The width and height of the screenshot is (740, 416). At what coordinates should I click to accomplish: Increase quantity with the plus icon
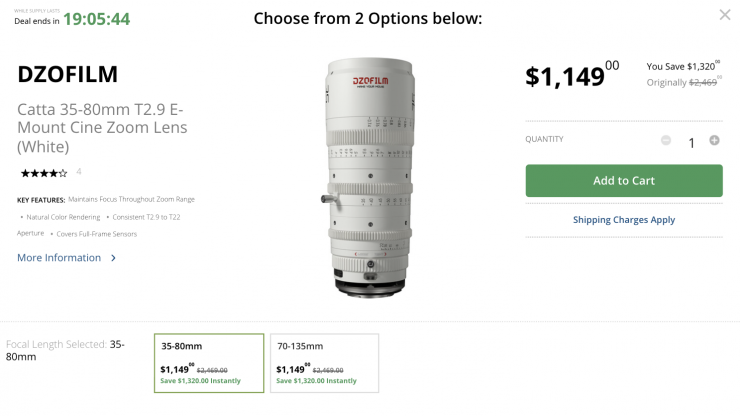(x=714, y=140)
